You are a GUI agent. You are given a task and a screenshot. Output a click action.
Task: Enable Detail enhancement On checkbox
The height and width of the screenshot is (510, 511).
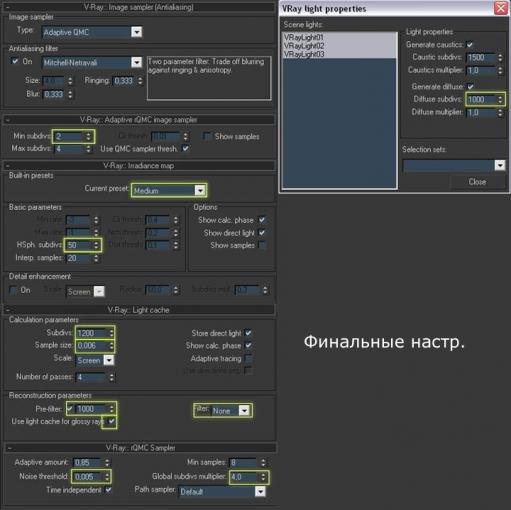tap(13, 290)
